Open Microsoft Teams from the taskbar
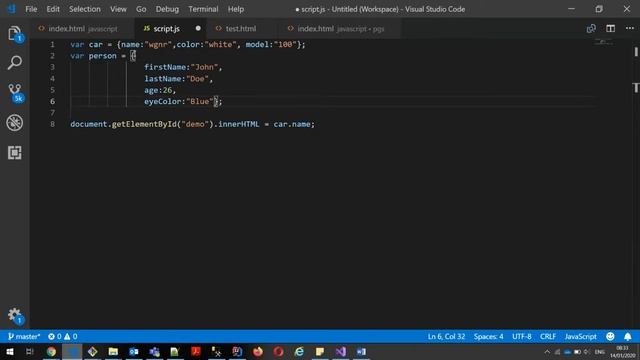This screenshot has width=640, height=360. pyautogui.click(x=154, y=351)
